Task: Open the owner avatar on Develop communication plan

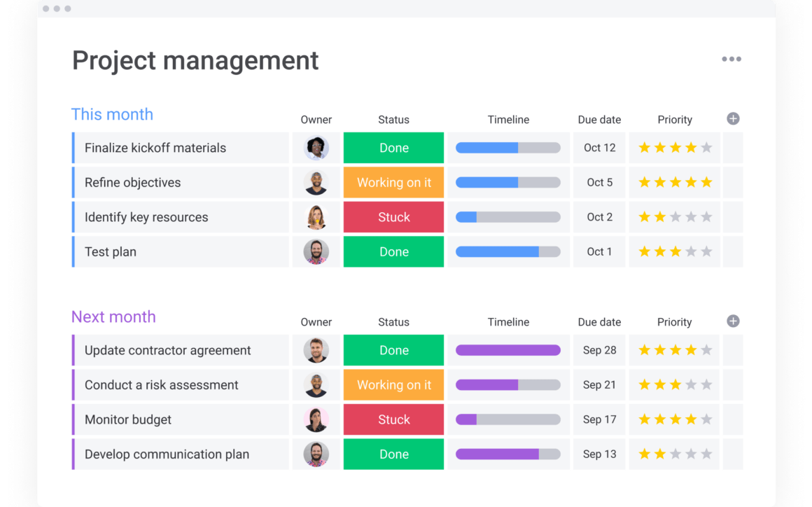Action: coord(316,454)
